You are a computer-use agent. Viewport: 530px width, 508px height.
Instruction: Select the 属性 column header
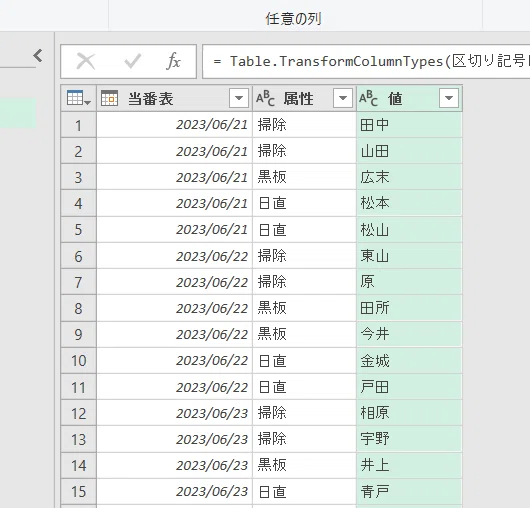click(x=305, y=98)
